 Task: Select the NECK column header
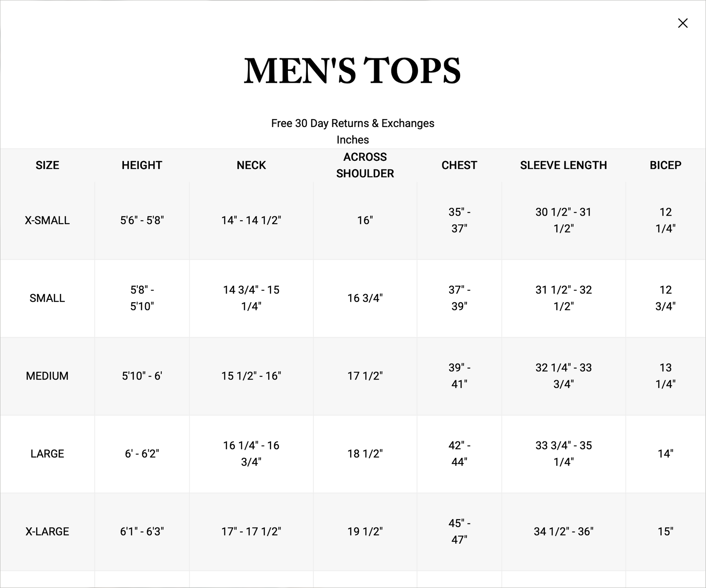[251, 165]
